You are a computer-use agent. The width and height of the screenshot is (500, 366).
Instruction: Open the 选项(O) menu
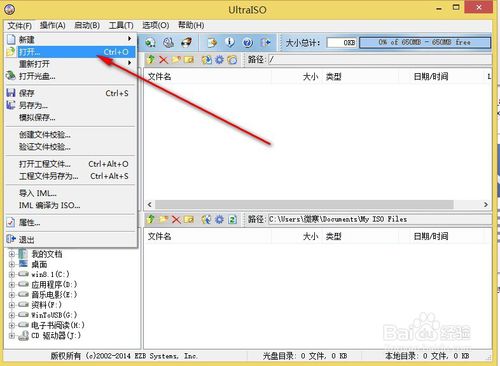156,25
